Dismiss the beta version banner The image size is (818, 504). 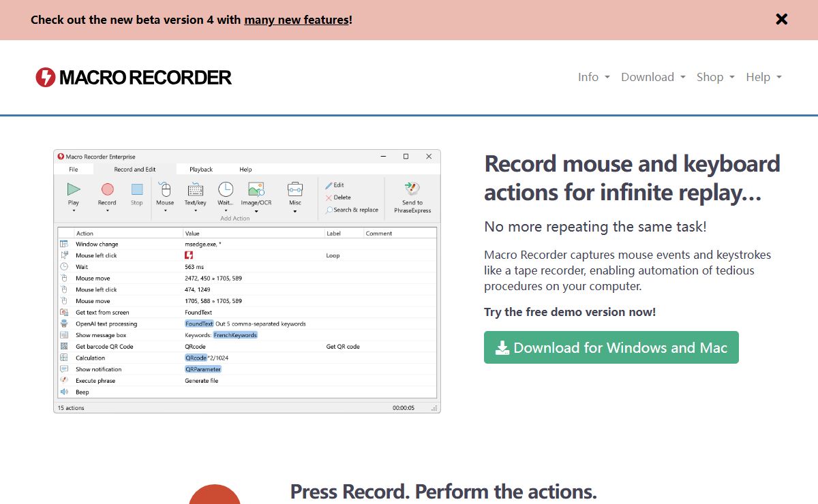pyautogui.click(x=782, y=19)
